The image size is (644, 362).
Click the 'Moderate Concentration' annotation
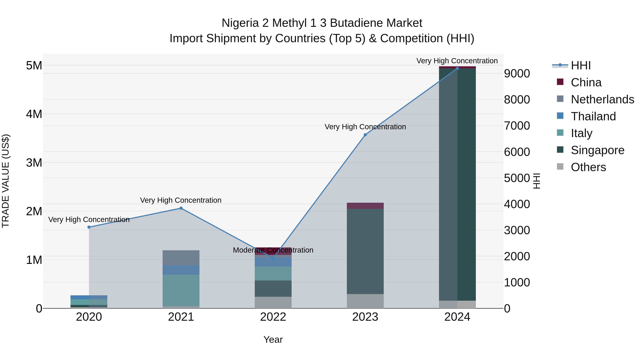(273, 250)
